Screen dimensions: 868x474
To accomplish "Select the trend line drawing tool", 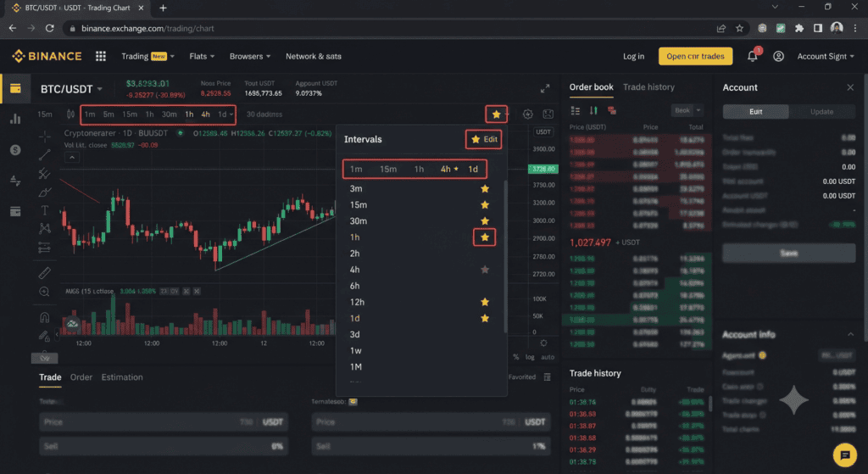I will tap(45, 155).
